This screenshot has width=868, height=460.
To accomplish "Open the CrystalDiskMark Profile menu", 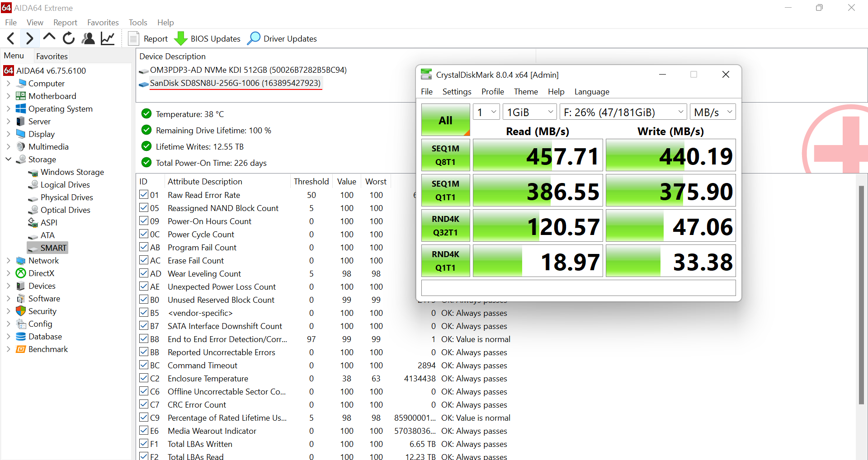I will point(492,92).
